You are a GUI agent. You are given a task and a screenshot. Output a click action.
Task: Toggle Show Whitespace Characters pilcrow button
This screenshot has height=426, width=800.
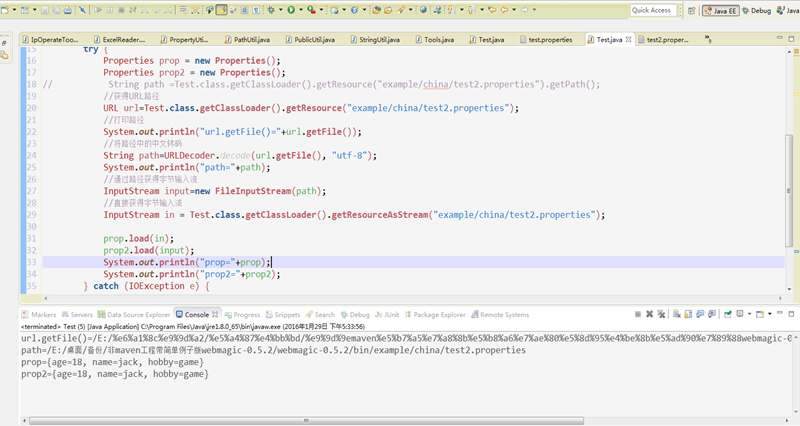click(256, 10)
